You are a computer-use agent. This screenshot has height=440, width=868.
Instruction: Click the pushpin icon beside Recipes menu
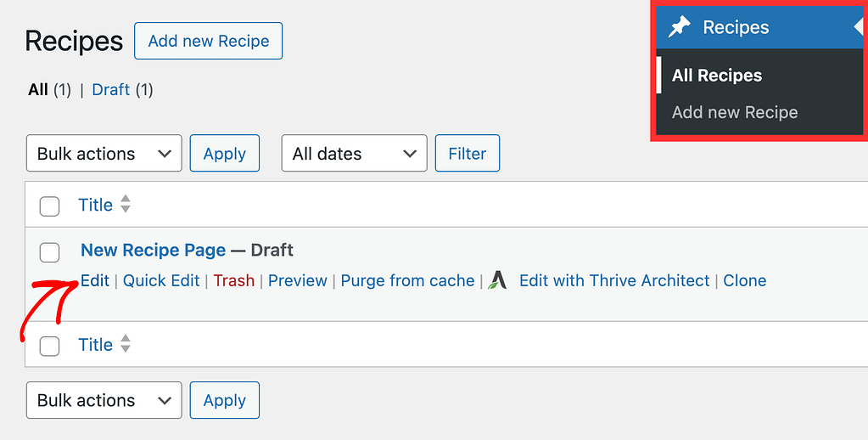(680, 27)
